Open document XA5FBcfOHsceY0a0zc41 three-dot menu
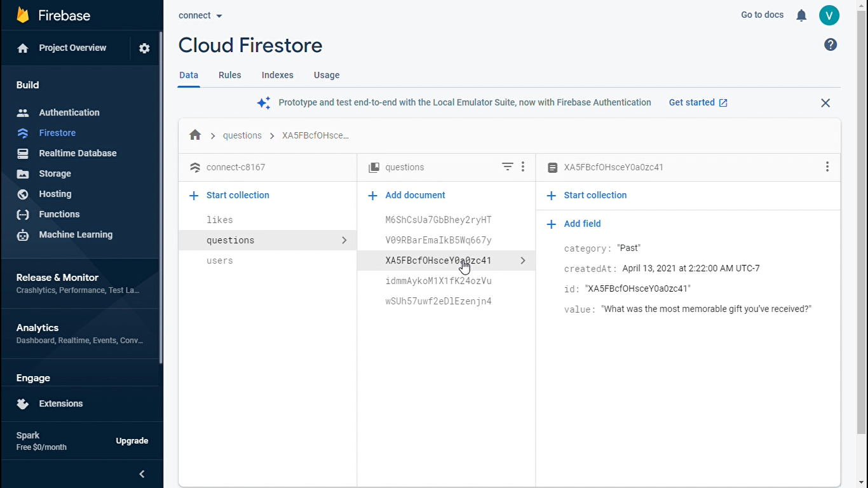This screenshot has width=868, height=488. [827, 166]
